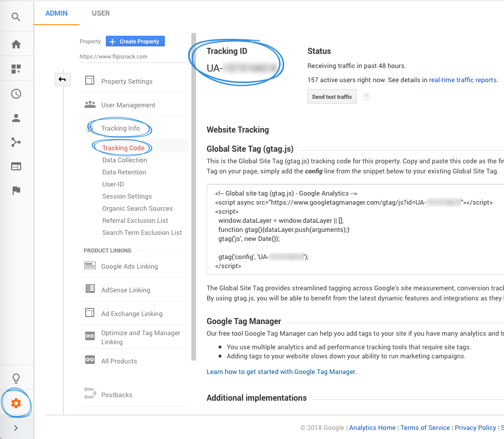The image size is (504, 439).
Task: Open Acquisition arrows icon
Action: tap(16, 142)
